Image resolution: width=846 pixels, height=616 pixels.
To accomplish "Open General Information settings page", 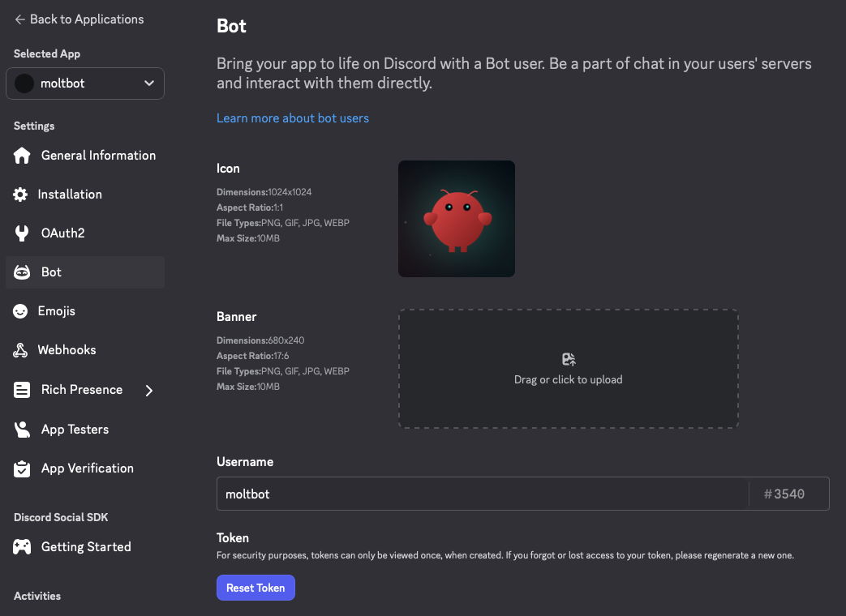I will [x=85, y=155].
